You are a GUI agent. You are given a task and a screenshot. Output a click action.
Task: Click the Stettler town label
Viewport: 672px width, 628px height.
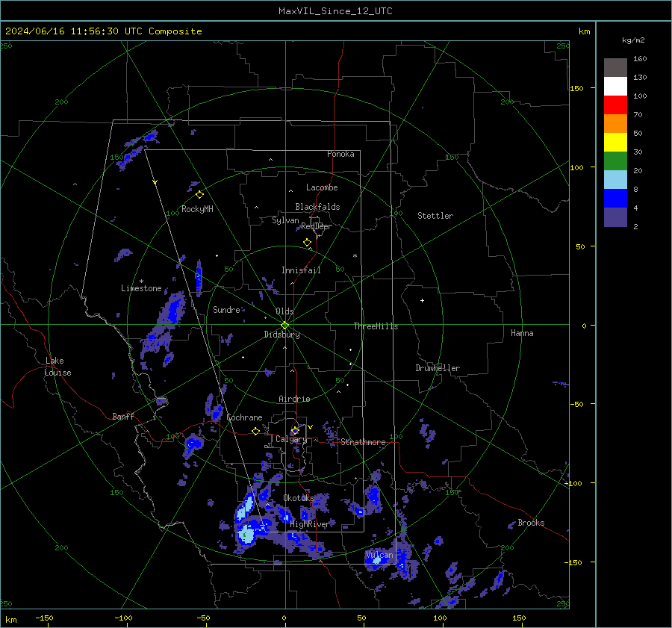[x=435, y=216]
